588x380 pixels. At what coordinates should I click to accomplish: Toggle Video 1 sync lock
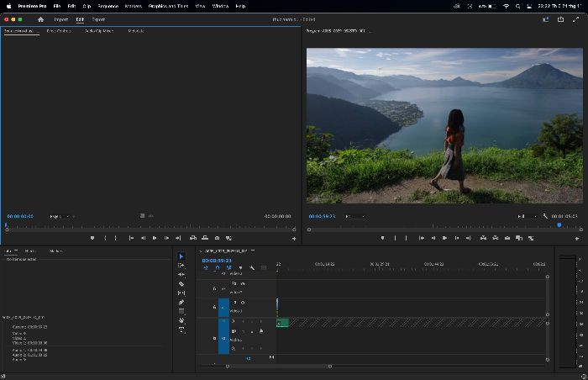point(234,303)
